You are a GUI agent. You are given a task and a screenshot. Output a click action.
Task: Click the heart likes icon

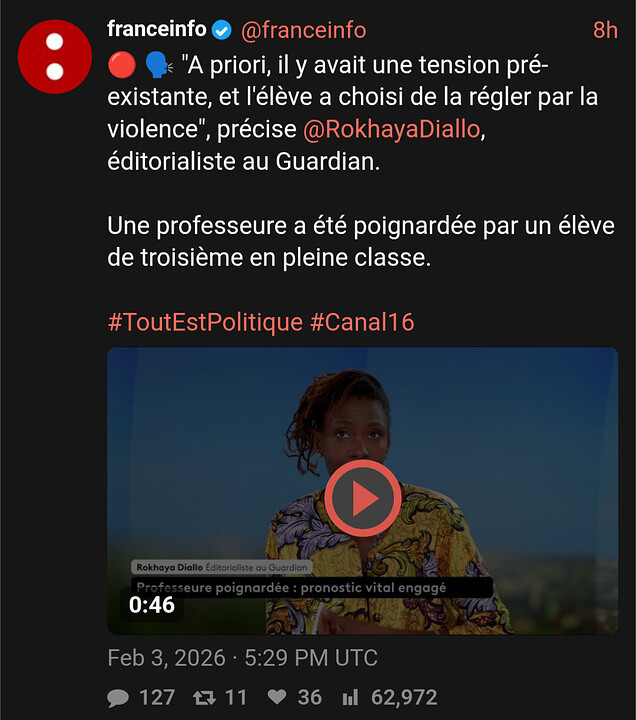[x=277, y=697]
